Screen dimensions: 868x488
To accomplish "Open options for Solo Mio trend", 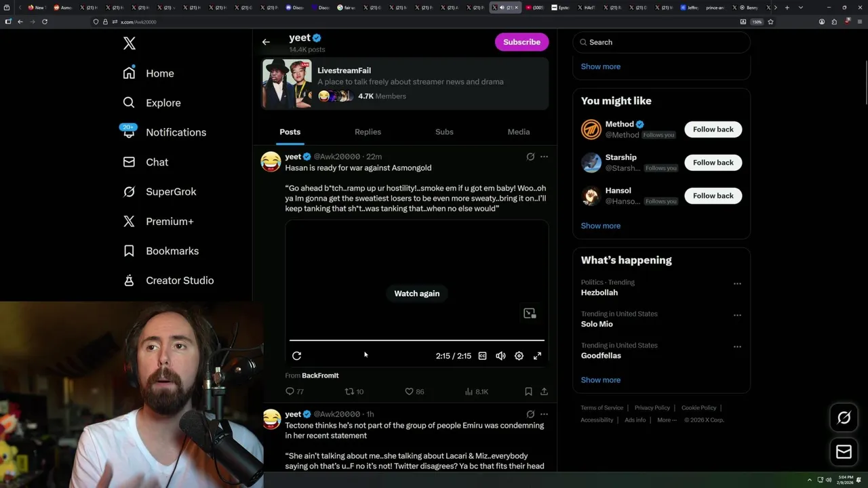I will coord(737,315).
